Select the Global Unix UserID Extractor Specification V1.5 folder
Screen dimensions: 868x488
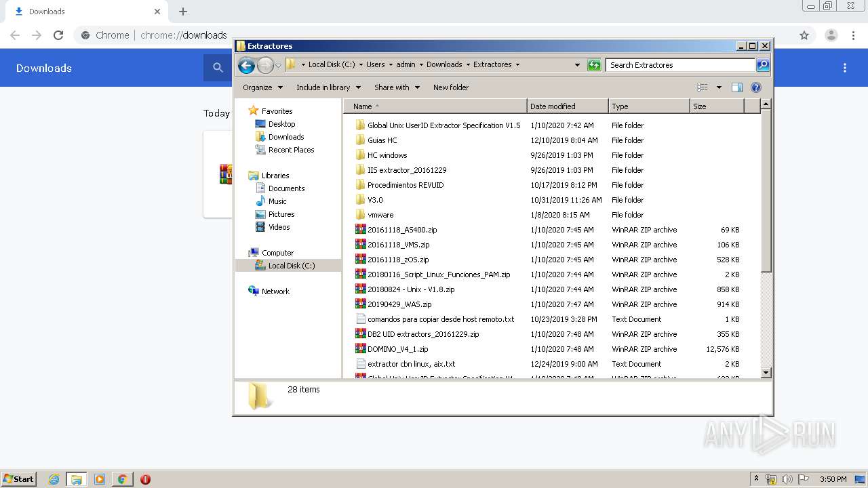coord(443,125)
